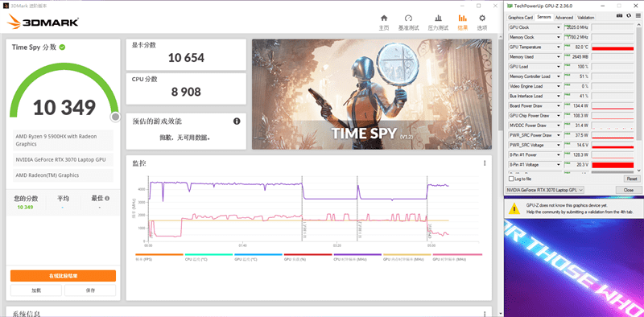Click the GPU-Z Close button
The image size is (644, 317).
coord(628,190)
